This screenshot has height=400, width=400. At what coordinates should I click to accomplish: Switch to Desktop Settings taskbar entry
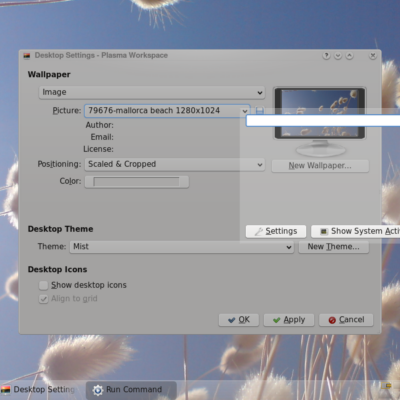coord(38,389)
